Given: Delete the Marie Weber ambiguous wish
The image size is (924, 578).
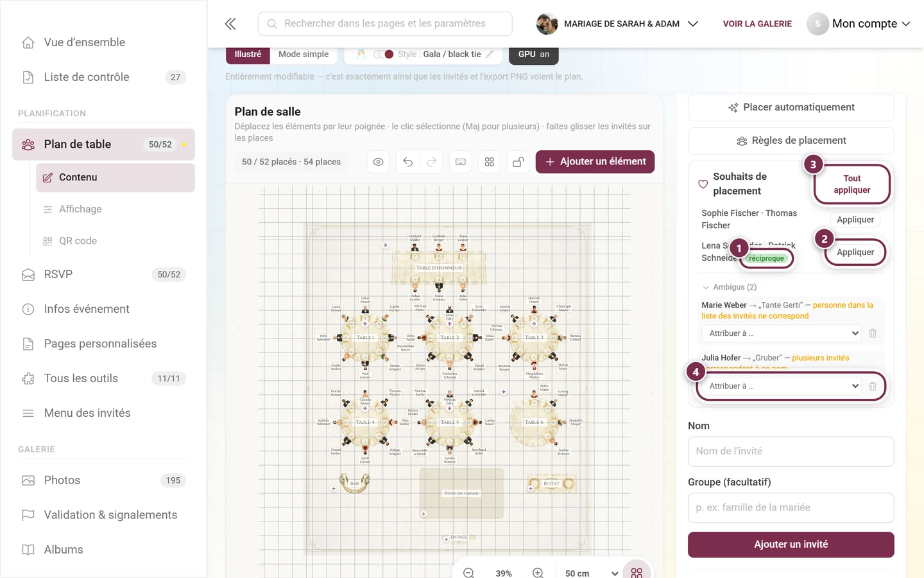Looking at the screenshot, I should coord(873,333).
